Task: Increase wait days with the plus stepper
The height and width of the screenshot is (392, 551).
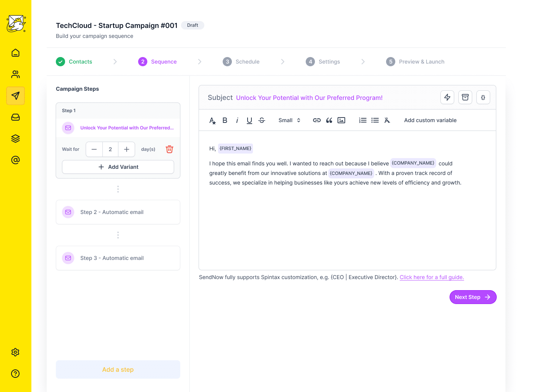Action: 127,149
